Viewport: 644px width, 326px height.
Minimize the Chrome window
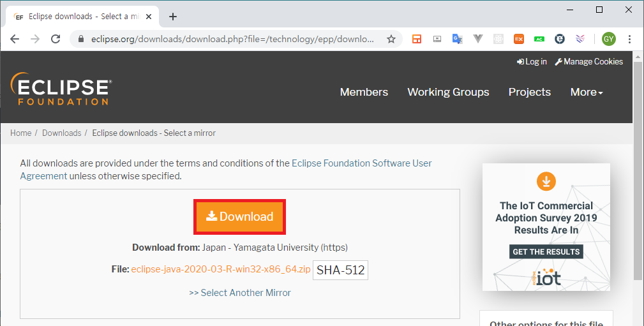pos(570,10)
